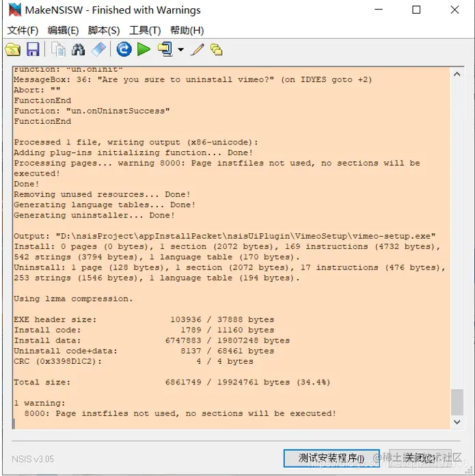Click the 'Total size:' line in log
This screenshot has width=475, height=476.
pos(172,382)
